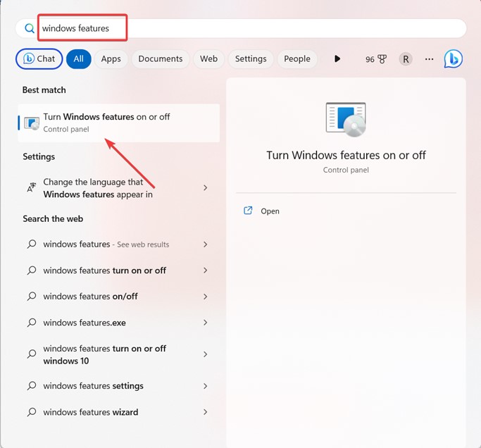
Task: Expand chevron beside windows features.exe
Action: pyautogui.click(x=206, y=323)
